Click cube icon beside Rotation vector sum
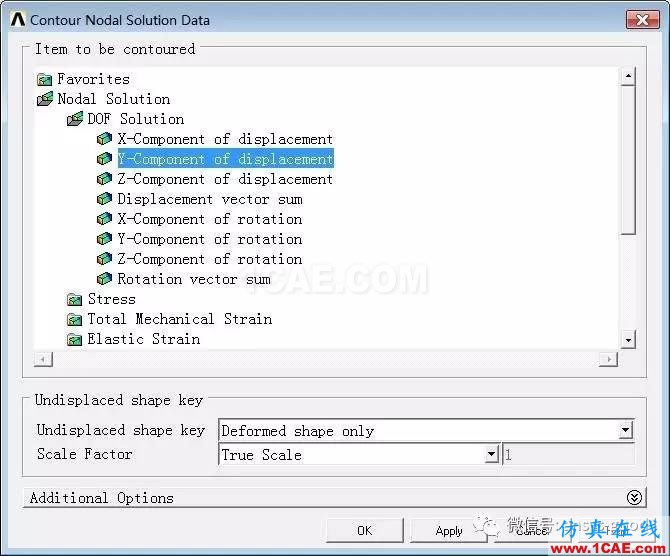670x556 pixels. [104, 279]
